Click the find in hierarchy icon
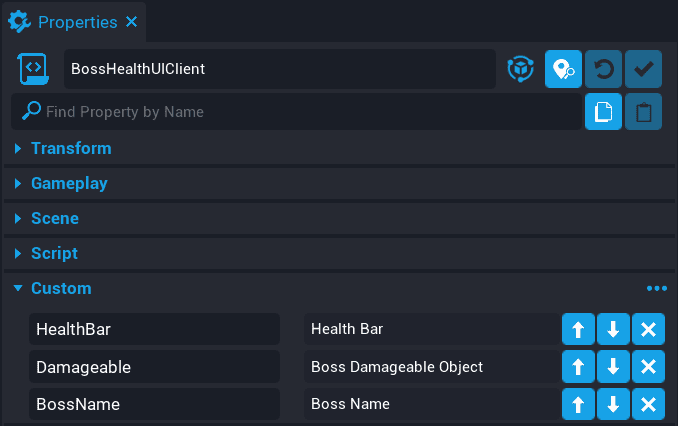The image size is (678, 426). coord(563,70)
